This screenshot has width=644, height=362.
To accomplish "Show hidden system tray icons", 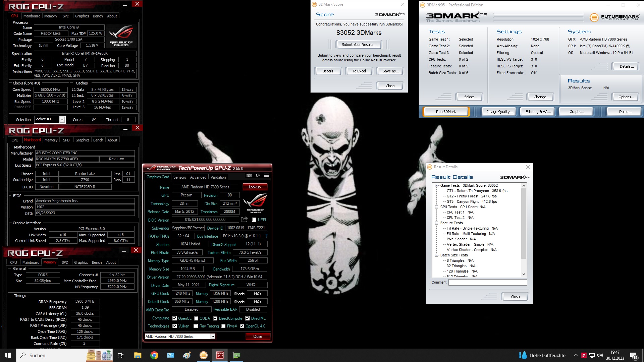I will pos(576,355).
